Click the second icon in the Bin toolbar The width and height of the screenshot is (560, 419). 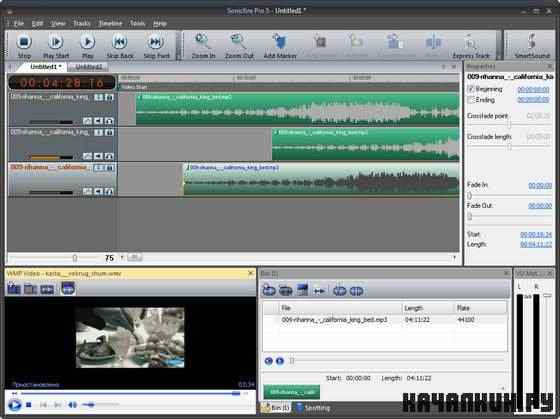(285, 290)
